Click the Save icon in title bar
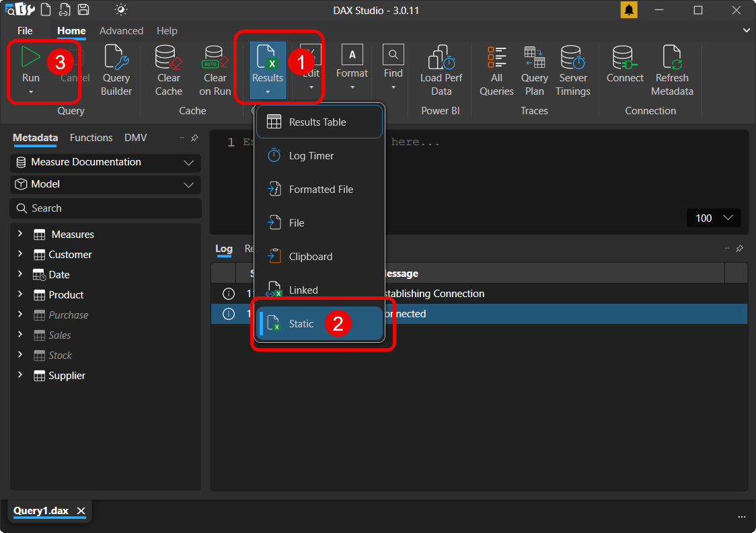This screenshot has width=756, height=533. pyautogui.click(x=83, y=9)
